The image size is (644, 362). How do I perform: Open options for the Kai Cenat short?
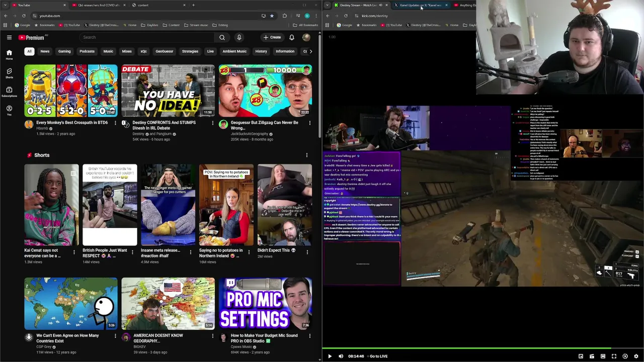(74, 252)
